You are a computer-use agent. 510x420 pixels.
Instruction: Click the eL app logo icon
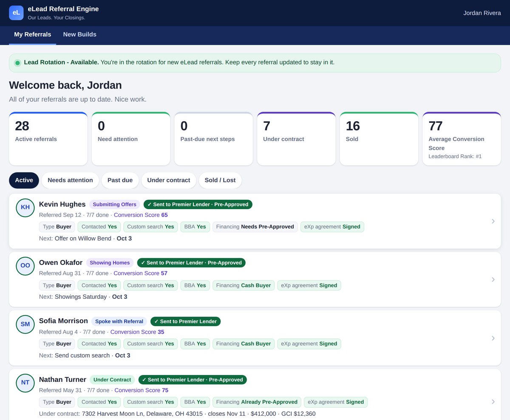[16, 13]
